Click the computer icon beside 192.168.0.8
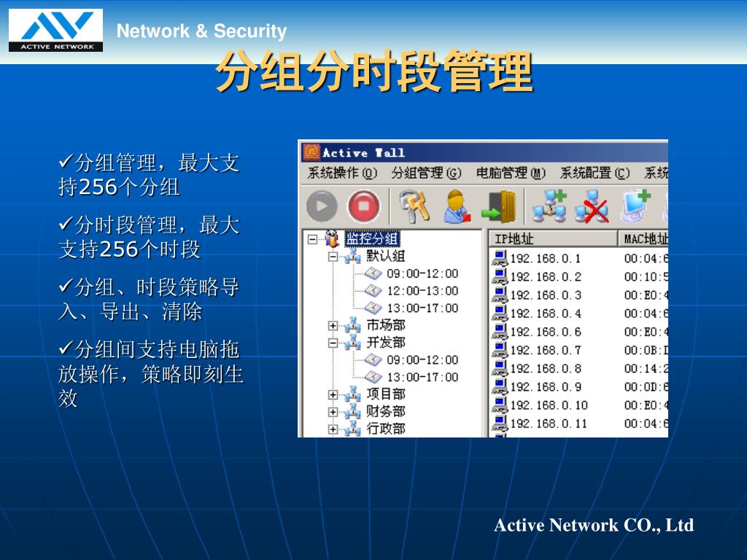 click(499, 368)
